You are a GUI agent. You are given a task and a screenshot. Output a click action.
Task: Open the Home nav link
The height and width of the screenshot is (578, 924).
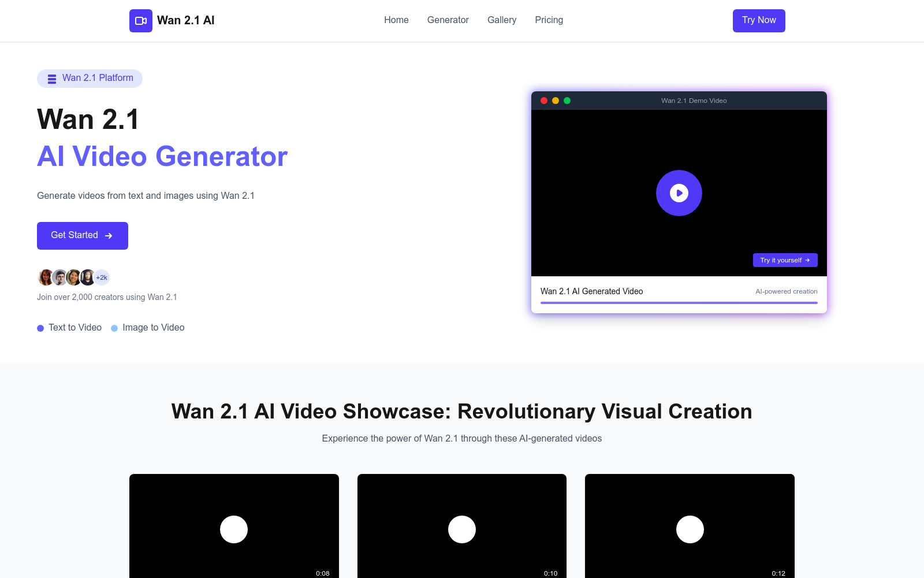396,20
